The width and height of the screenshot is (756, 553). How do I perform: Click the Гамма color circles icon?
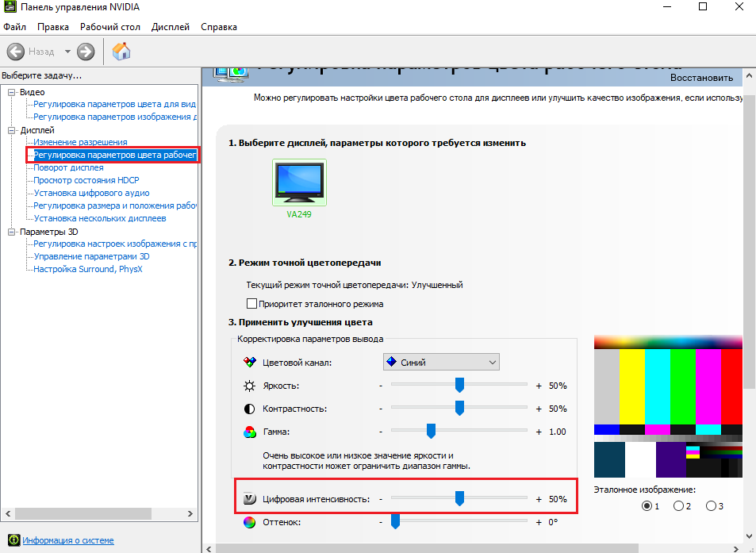[249, 432]
